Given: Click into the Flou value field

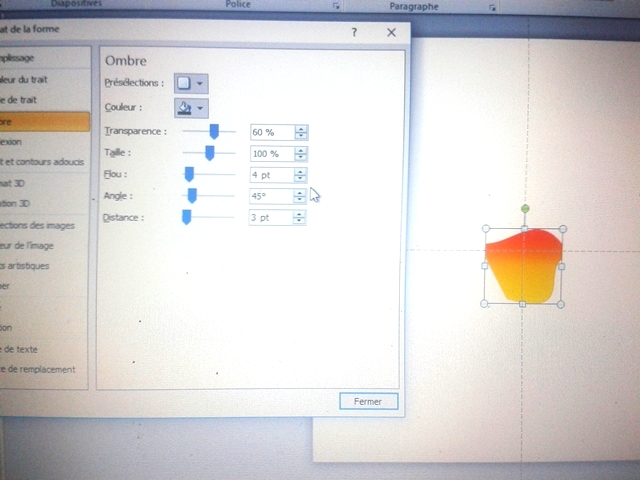Looking at the screenshot, I should click(x=270, y=175).
